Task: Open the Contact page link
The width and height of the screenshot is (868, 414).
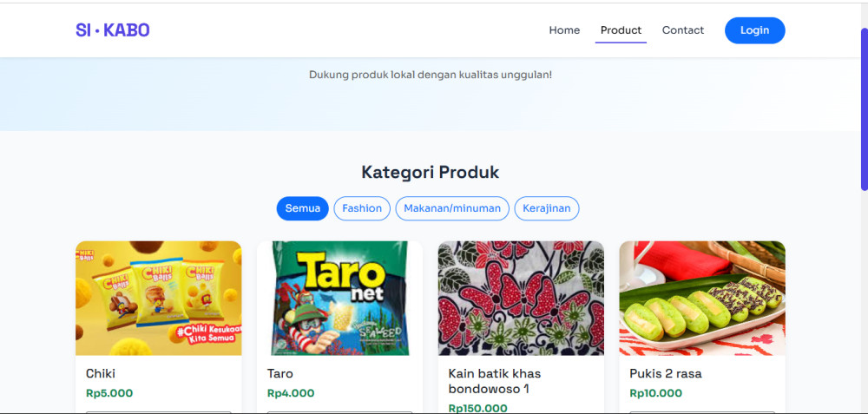Action: point(682,30)
